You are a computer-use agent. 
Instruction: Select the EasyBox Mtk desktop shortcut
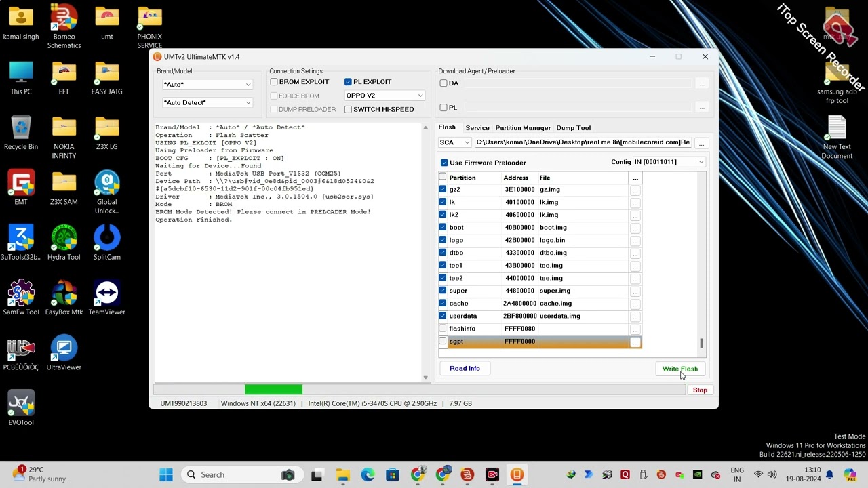tap(64, 298)
